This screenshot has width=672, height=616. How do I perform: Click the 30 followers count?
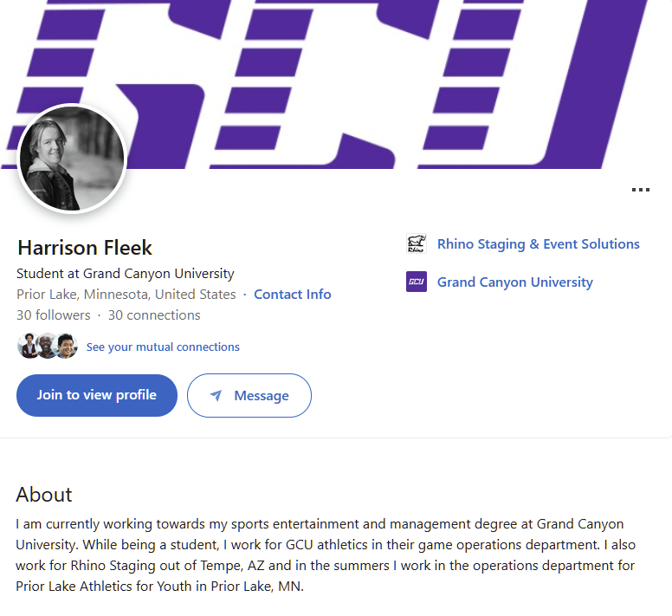pyautogui.click(x=54, y=315)
